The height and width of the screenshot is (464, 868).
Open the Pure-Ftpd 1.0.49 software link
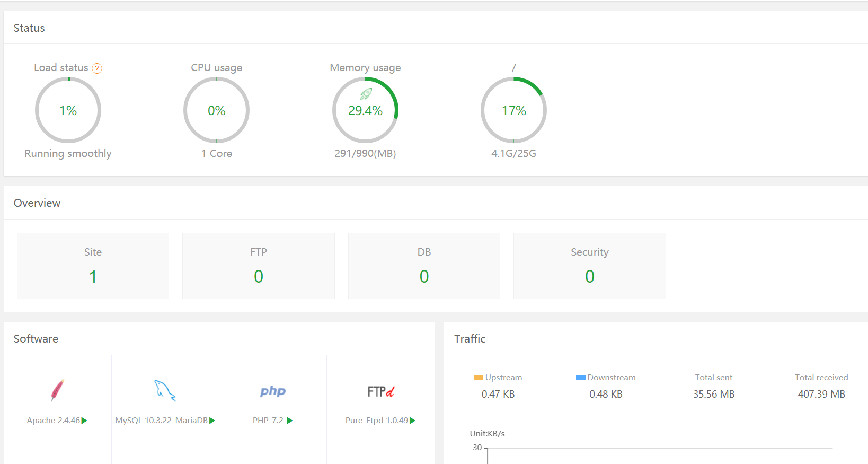pyautogui.click(x=376, y=421)
